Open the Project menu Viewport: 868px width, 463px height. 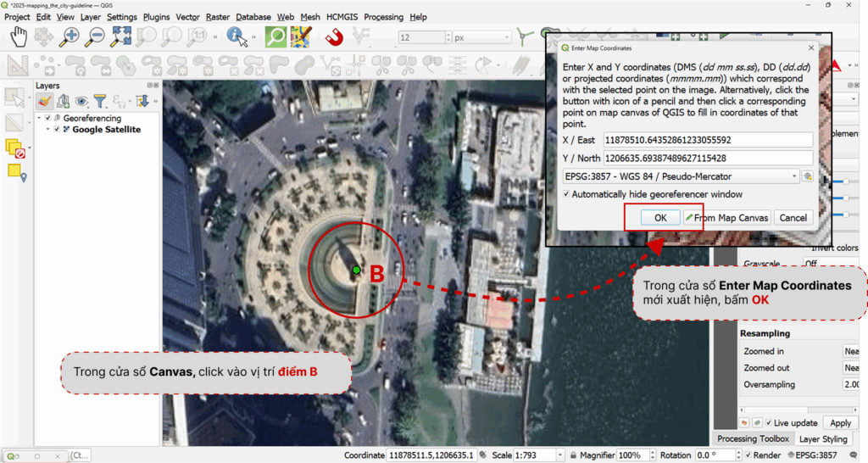pyautogui.click(x=17, y=17)
